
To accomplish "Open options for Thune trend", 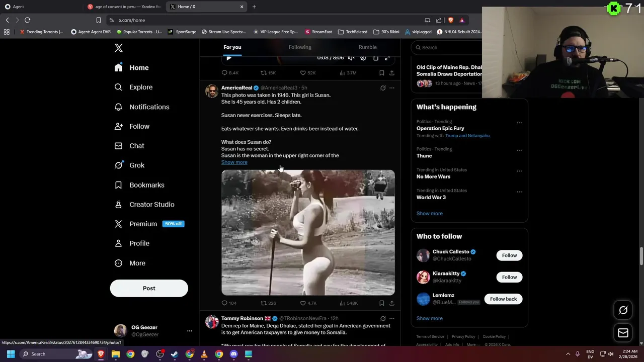I will pos(519,150).
